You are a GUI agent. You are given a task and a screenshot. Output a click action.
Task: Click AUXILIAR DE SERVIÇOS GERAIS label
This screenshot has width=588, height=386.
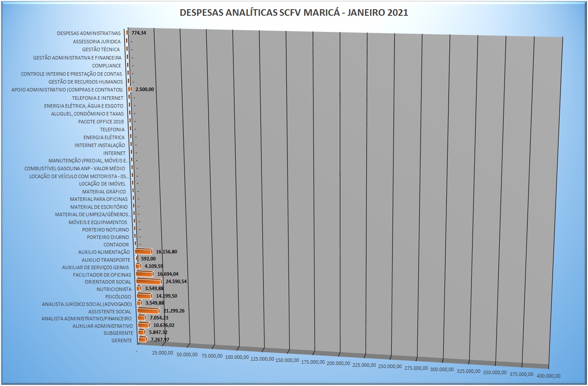[x=96, y=267]
